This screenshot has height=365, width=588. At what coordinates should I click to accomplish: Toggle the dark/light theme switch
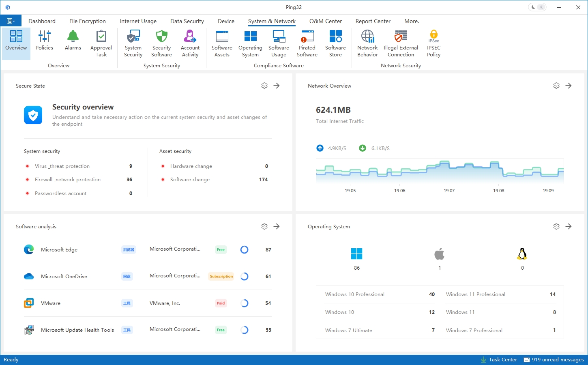point(537,7)
